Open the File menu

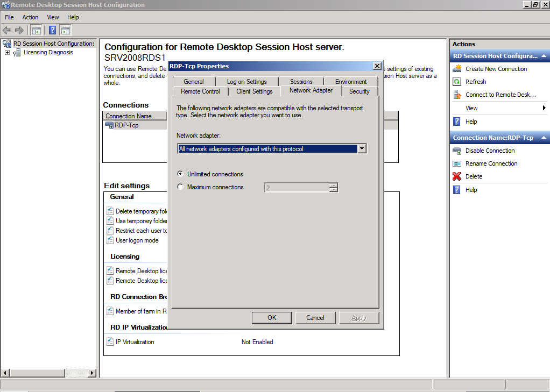point(10,17)
